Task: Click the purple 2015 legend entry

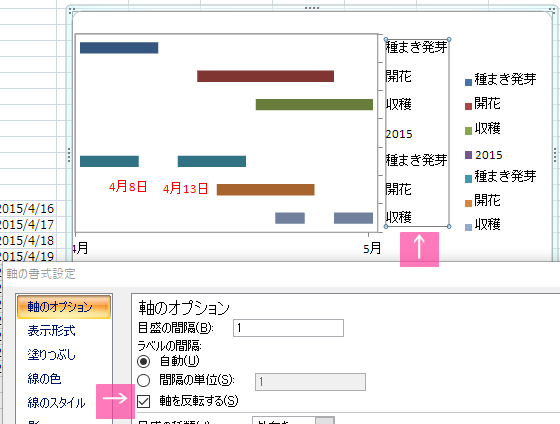Action: [x=484, y=155]
